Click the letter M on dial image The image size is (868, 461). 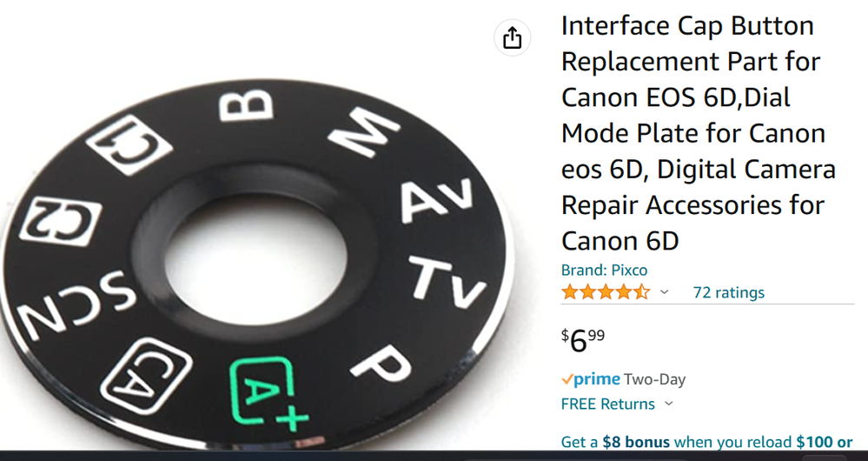point(364,132)
